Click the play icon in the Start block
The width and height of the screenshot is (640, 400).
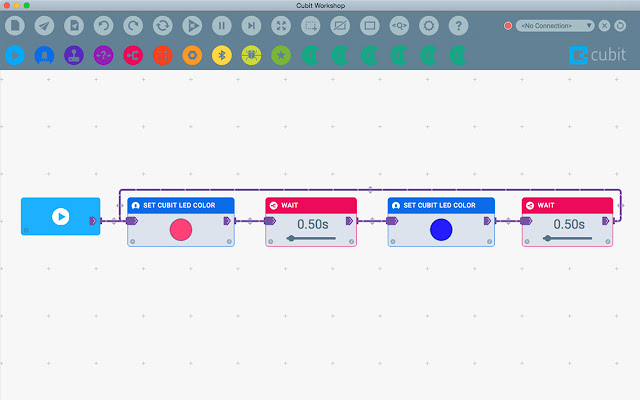click(x=60, y=216)
